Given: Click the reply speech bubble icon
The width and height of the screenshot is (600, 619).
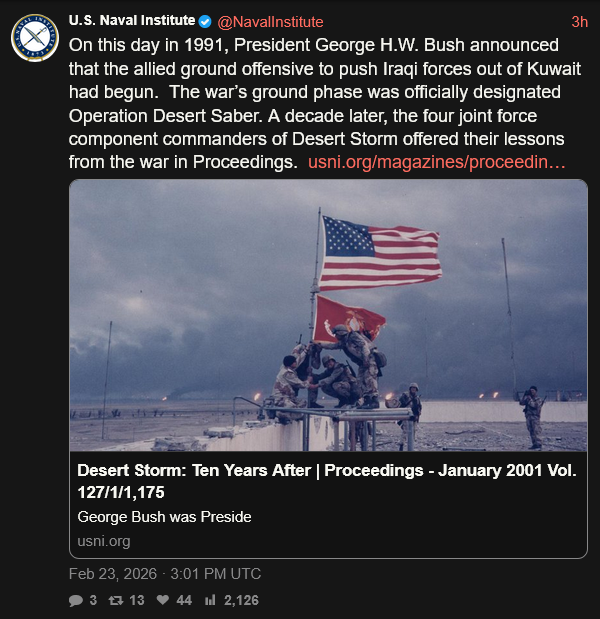Looking at the screenshot, I should tap(76, 601).
